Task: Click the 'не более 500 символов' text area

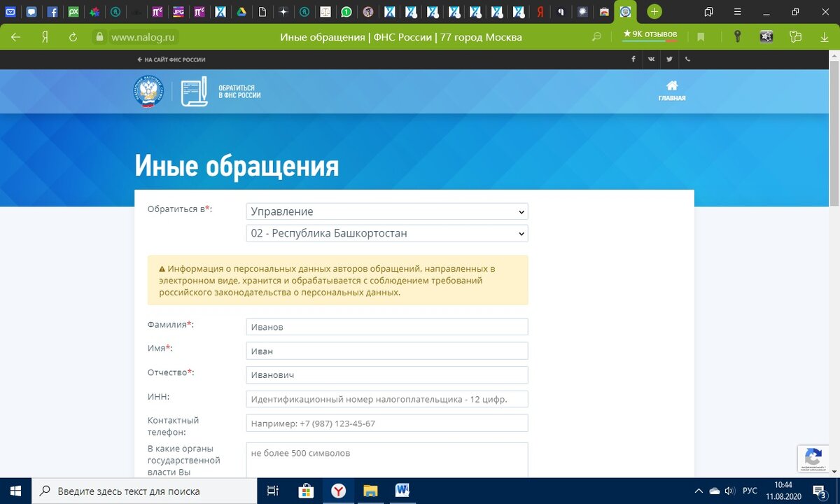Action: [387, 460]
